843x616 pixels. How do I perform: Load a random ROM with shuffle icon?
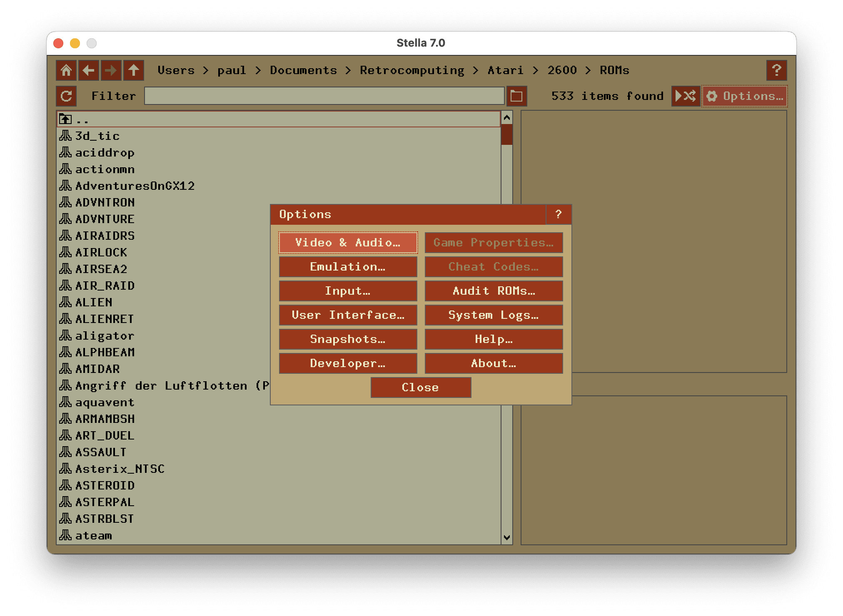coord(685,96)
